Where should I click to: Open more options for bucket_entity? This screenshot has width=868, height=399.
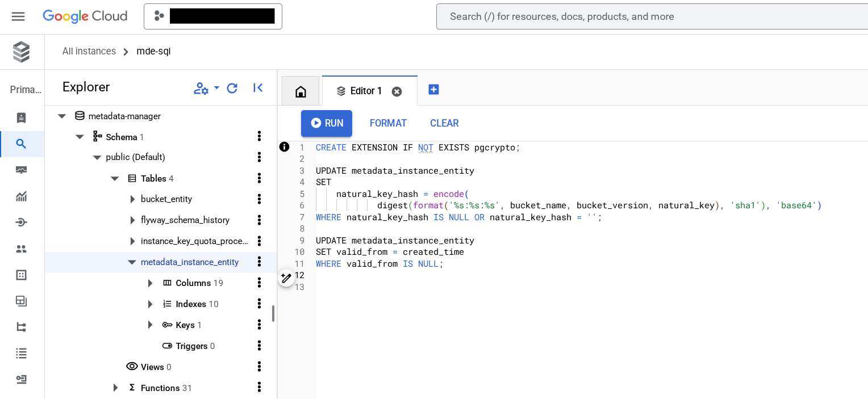coord(259,199)
